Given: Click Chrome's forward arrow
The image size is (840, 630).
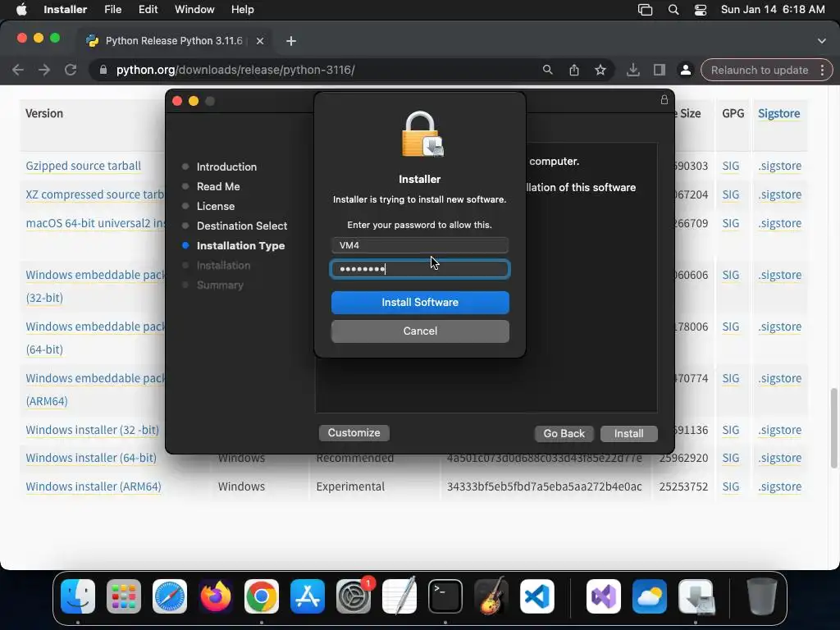Looking at the screenshot, I should pyautogui.click(x=44, y=71).
